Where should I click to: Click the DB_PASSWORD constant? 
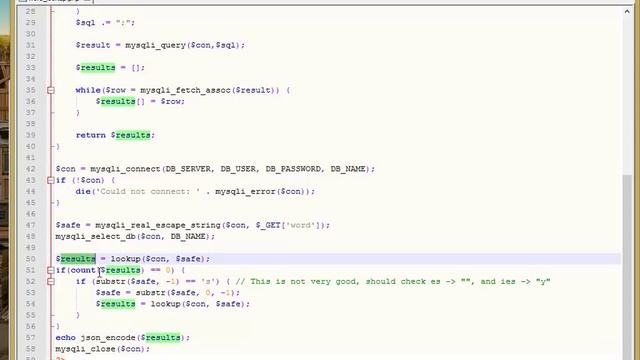pyautogui.click(x=293, y=169)
